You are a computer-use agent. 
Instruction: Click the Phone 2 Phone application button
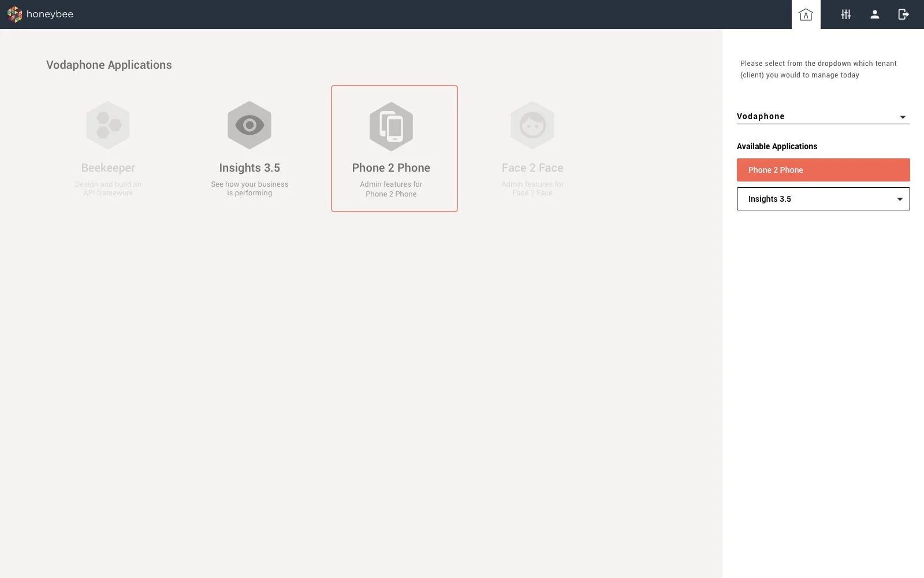[823, 170]
